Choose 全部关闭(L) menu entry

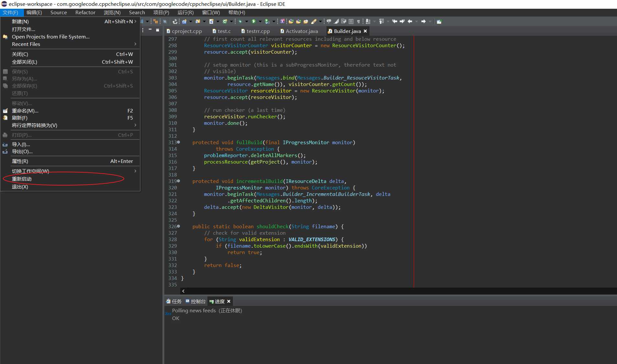pyautogui.click(x=70, y=62)
